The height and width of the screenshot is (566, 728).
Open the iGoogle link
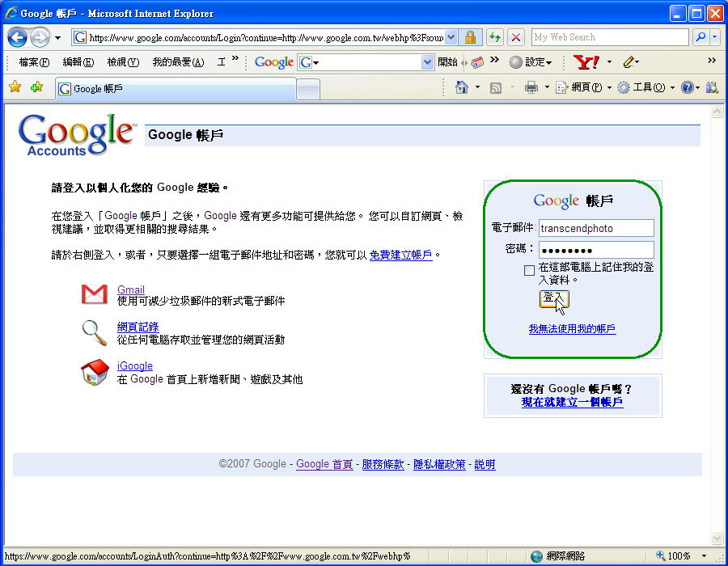(134, 365)
